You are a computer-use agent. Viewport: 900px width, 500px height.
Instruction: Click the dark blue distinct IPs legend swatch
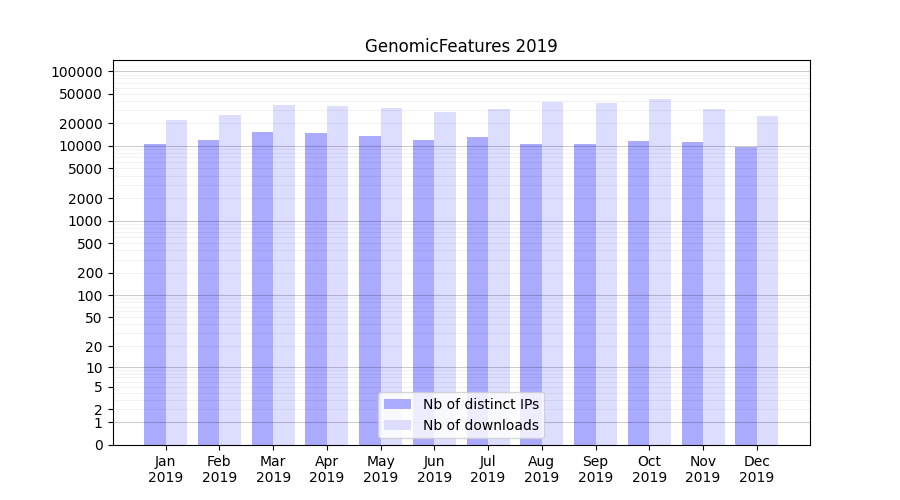(x=397, y=404)
